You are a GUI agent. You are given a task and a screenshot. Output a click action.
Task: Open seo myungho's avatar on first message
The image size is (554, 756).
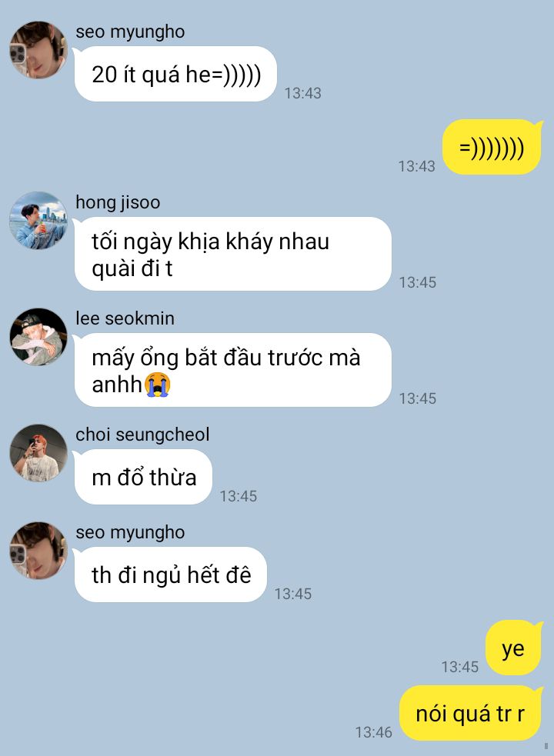38,50
